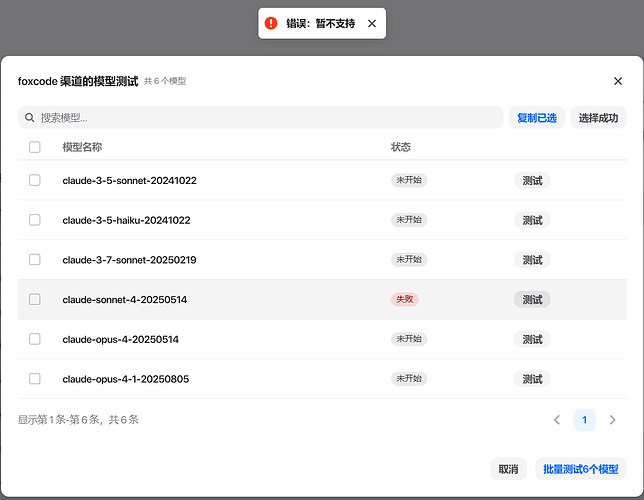Click the 显示第1条-第6条 summary text
The width and height of the screenshot is (644, 500).
point(78,420)
